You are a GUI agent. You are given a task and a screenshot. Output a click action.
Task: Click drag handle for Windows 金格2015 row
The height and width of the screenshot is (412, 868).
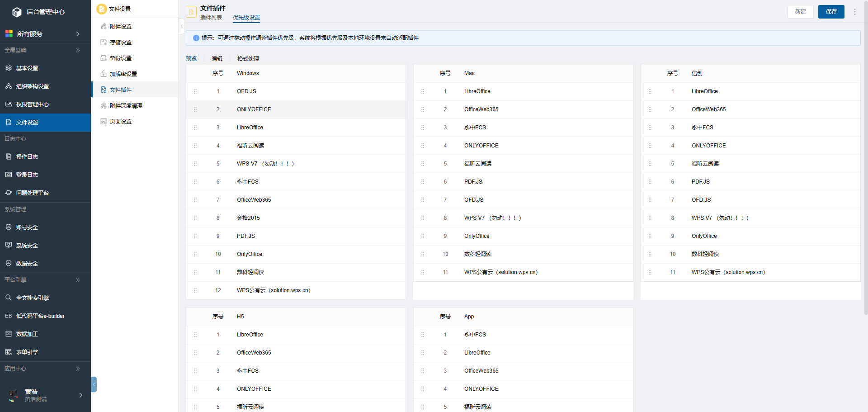[x=195, y=218]
